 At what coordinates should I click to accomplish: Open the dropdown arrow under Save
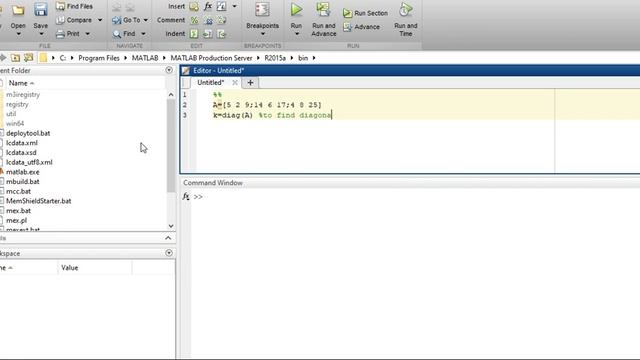40,34
